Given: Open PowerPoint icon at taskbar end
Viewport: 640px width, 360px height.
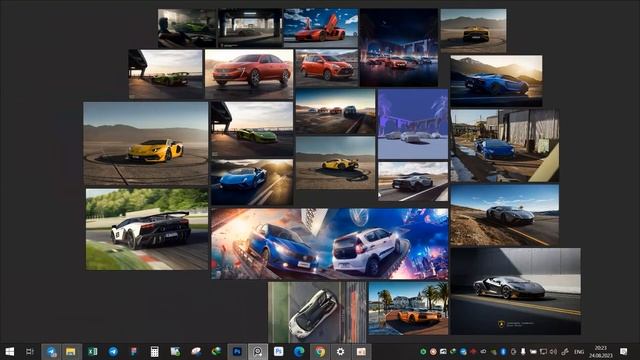Looking at the screenshot, I should [x=361, y=351].
